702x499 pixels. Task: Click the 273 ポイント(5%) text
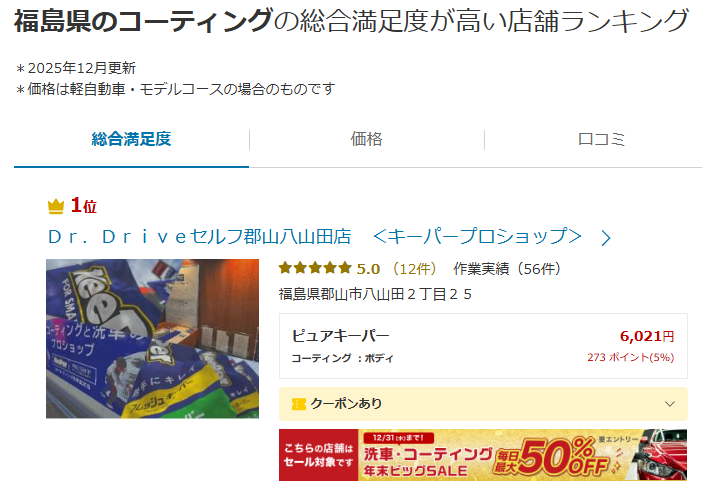point(631,358)
